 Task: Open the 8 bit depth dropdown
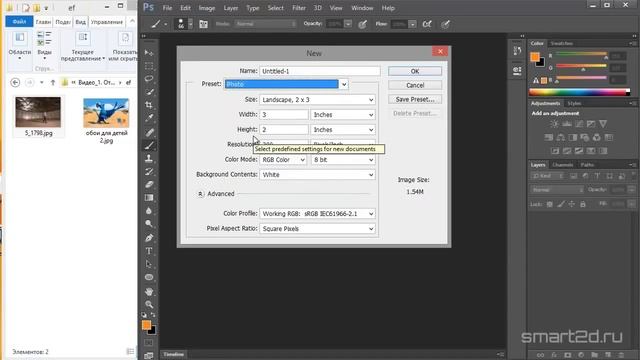(343, 160)
